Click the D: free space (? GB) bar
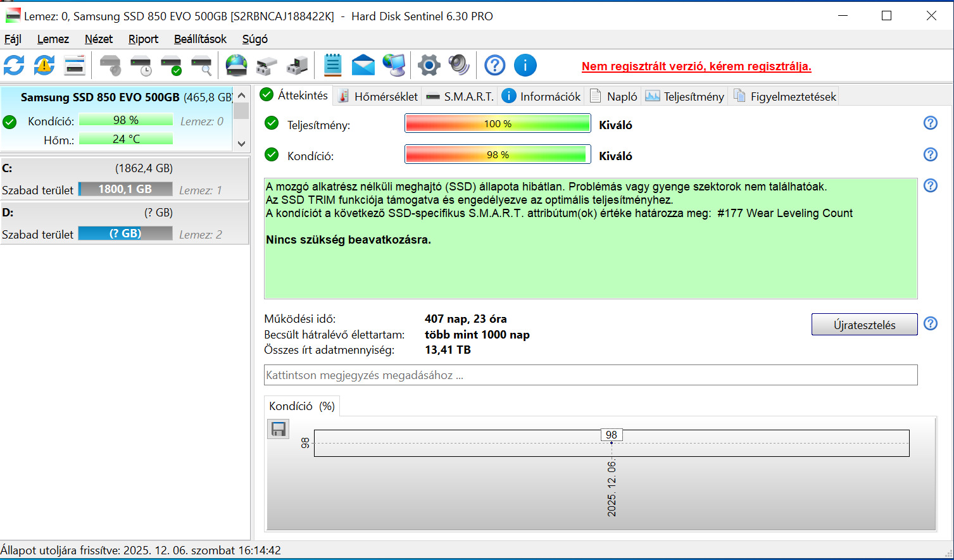954x560 pixels. (125, 233)
